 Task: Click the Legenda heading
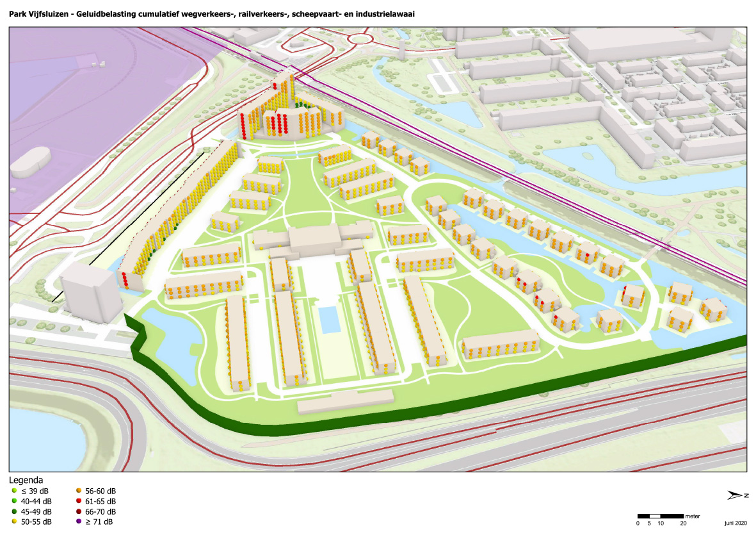[26, 479]
